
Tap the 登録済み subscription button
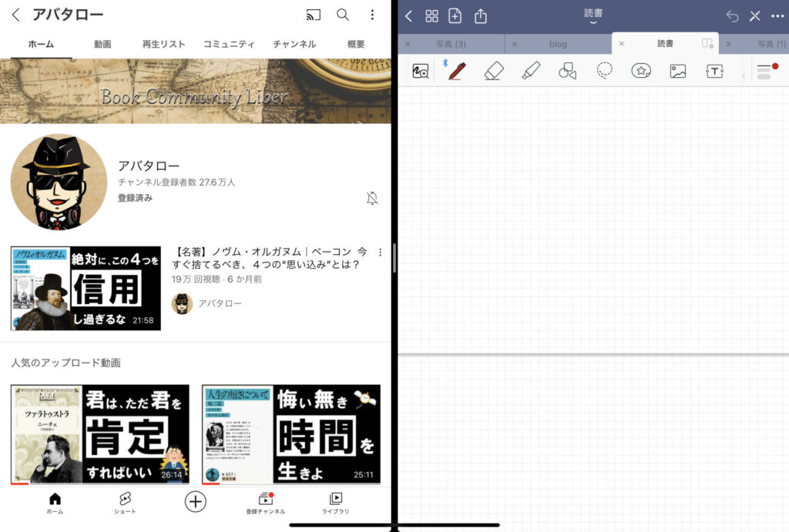(135, 198)
